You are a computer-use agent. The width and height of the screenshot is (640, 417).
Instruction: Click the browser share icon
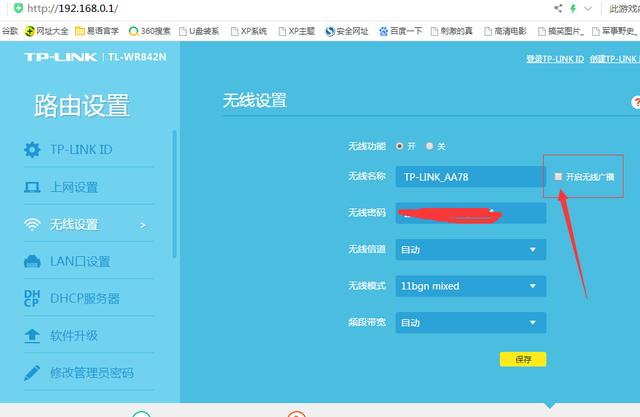[558, 8]
